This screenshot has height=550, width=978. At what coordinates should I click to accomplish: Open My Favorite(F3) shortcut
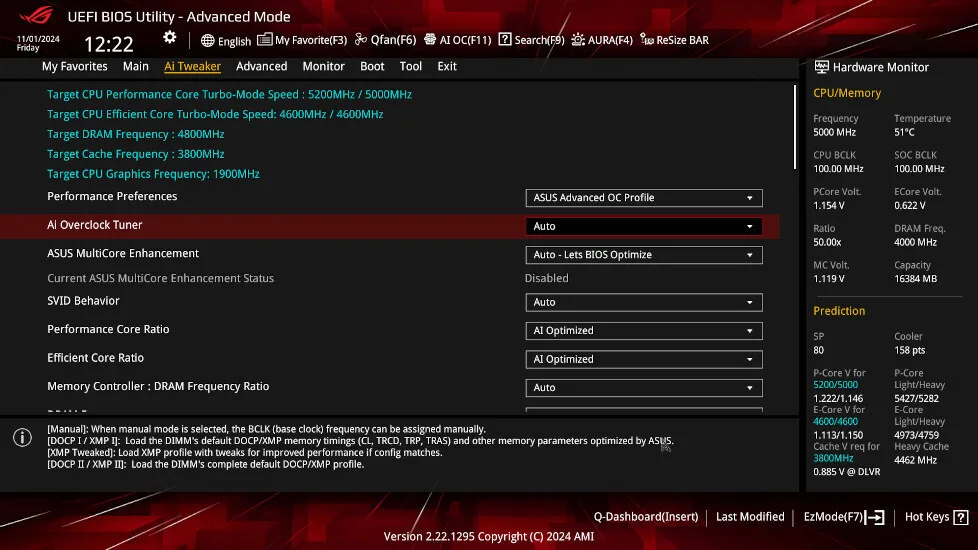coord(302,40)
